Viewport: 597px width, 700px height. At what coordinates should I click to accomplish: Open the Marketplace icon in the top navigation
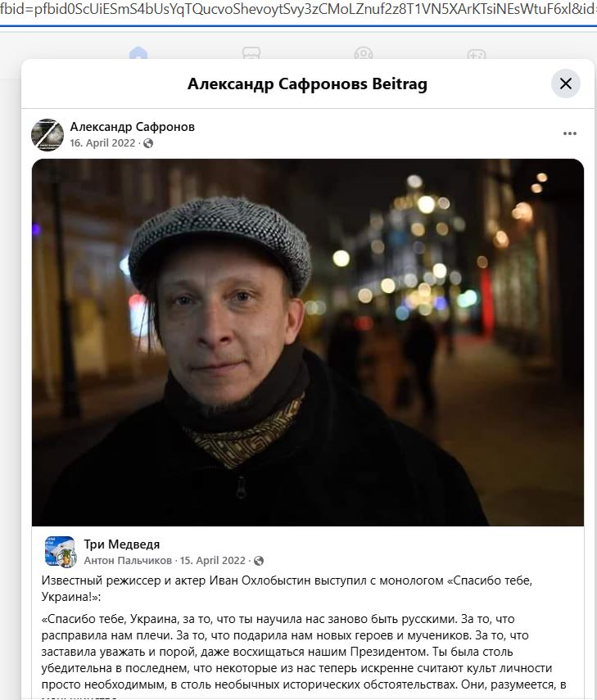(251, 53)
